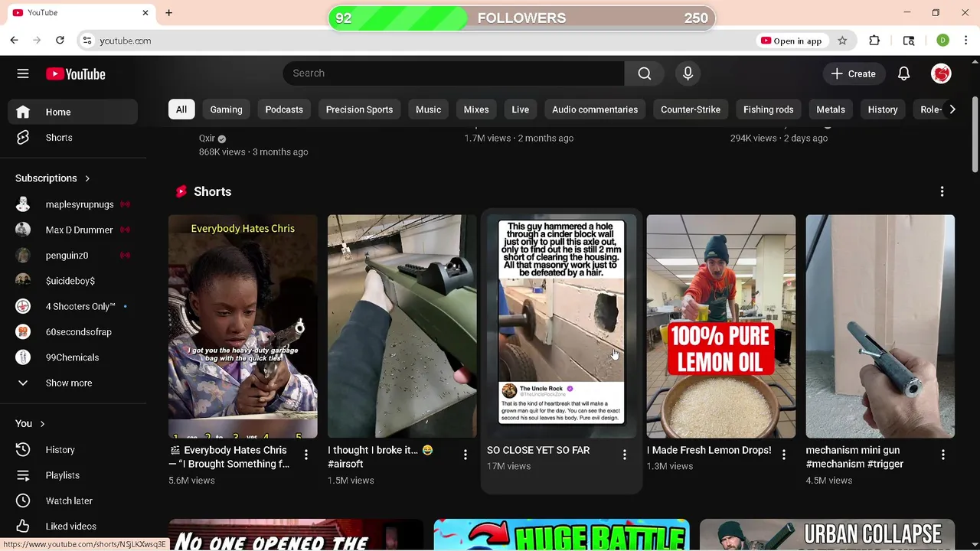Click Open in app button

(x=792, y=41)
